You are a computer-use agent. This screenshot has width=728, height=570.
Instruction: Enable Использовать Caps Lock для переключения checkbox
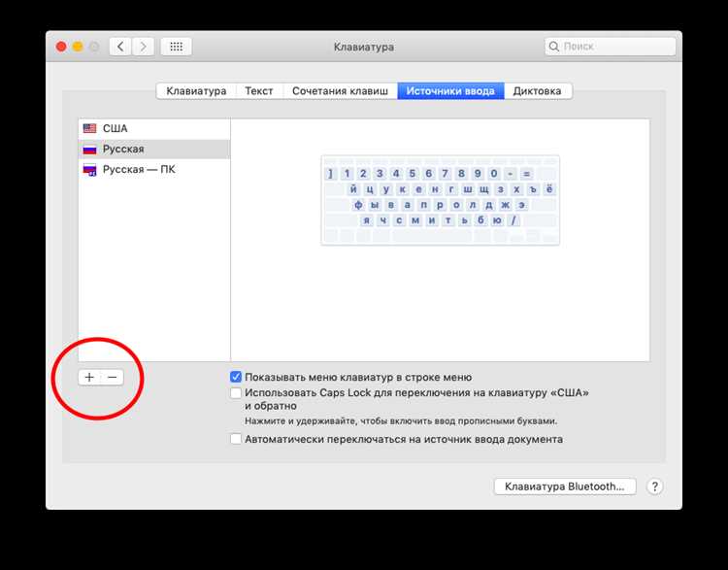tap(236, 393)
